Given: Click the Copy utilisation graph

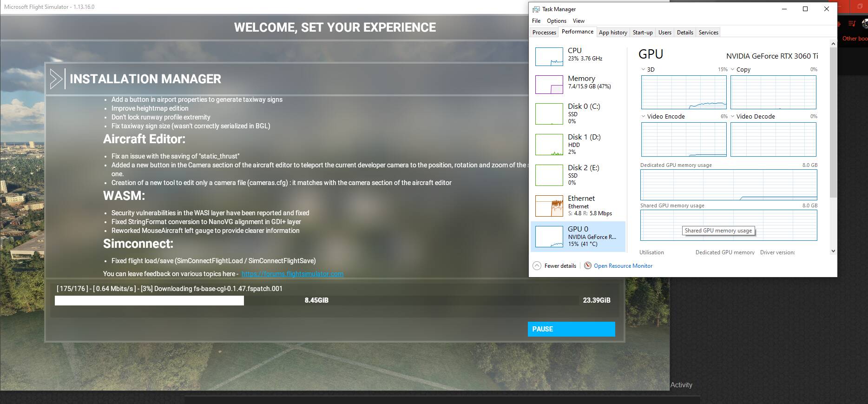Looking at the screenshot, I should [x=773, y=93].
